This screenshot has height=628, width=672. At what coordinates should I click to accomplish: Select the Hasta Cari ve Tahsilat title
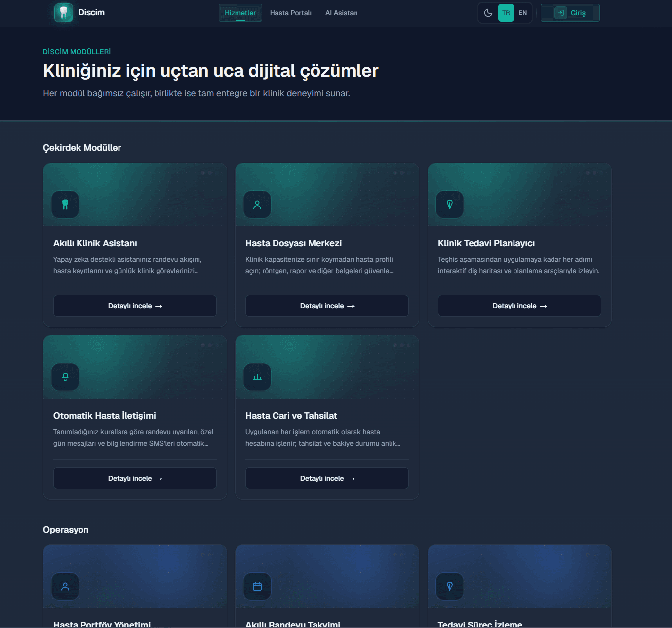pyautogui.click(x=291, y=416)
